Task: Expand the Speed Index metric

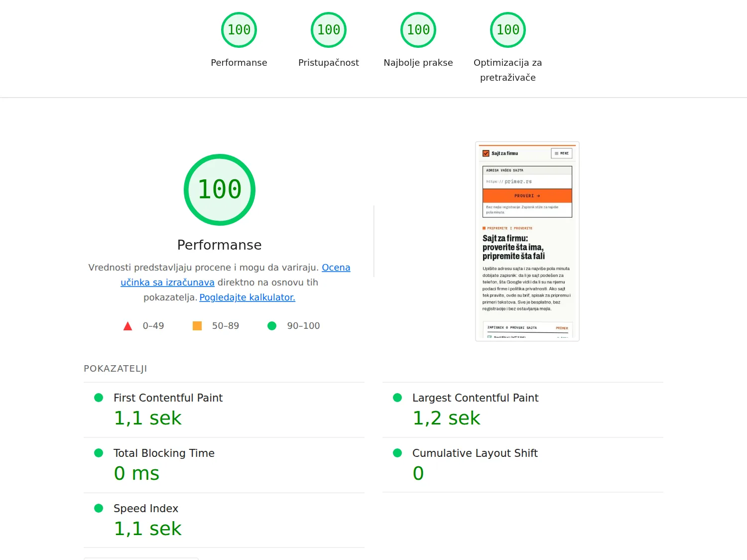Action: point(224,521)
